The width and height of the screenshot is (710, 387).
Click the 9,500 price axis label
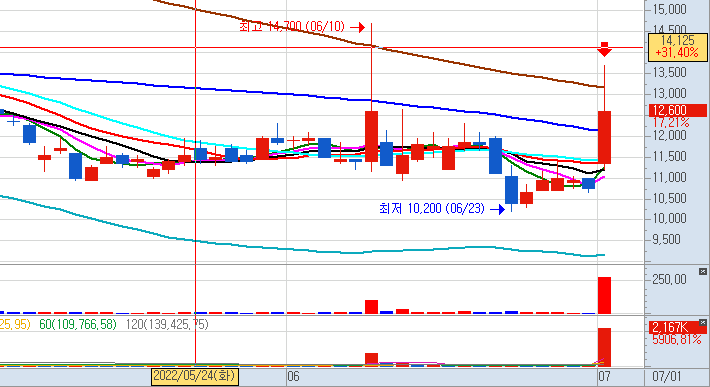666,239
